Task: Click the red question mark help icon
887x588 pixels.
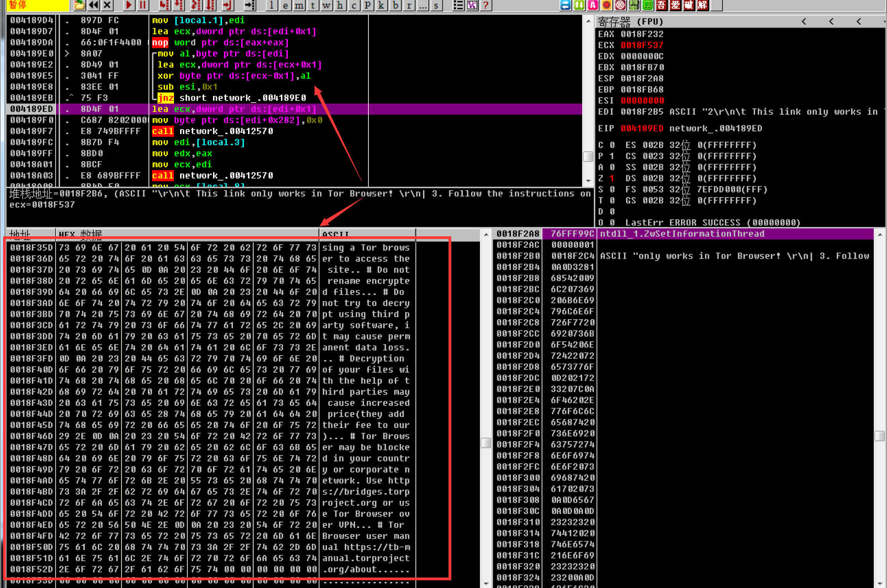Action: pyautogui.click(x=486, y=5)
